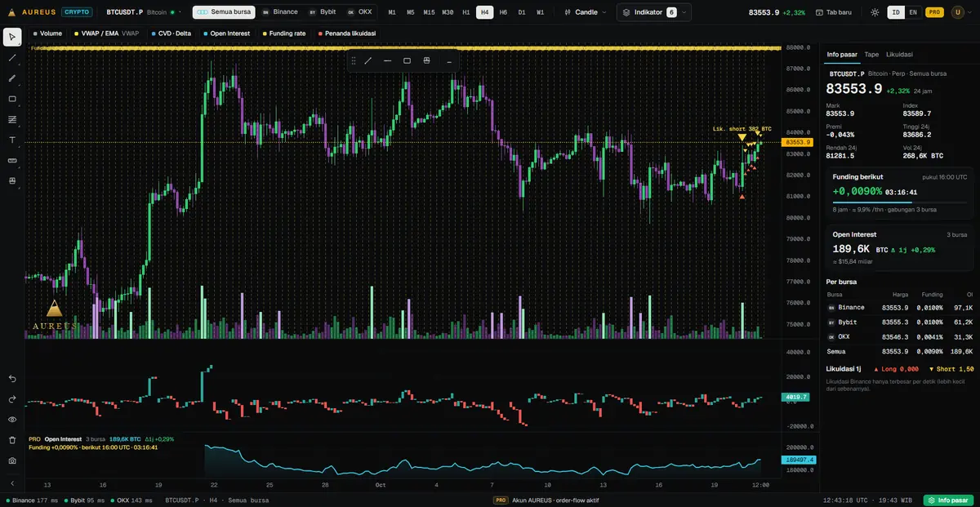Select the text annotation tool
980x507 pixels.
pyautogui.click(x=12, y=140)
